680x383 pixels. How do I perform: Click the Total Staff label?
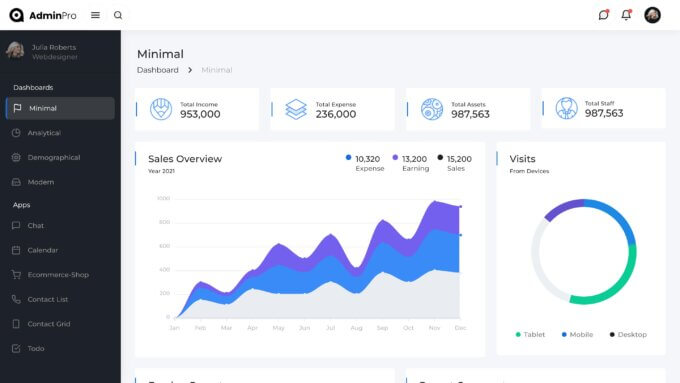click(599, 103)
